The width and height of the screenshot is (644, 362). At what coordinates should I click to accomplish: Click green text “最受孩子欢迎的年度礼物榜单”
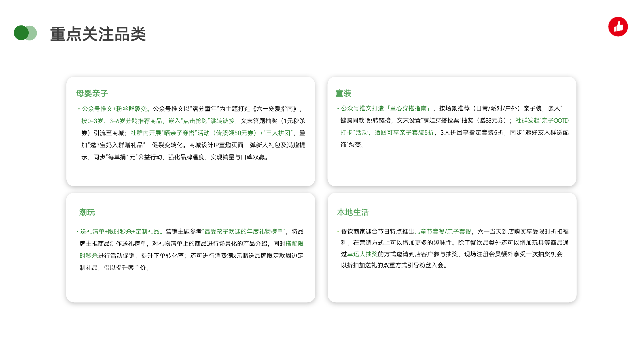coord(244,232)
